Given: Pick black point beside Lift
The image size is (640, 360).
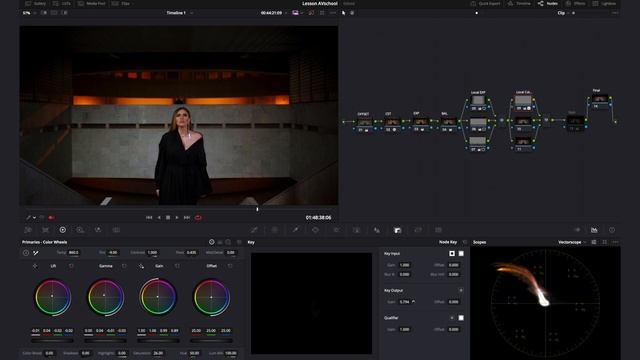Looking at the screenshot, I should pos(35,266).
